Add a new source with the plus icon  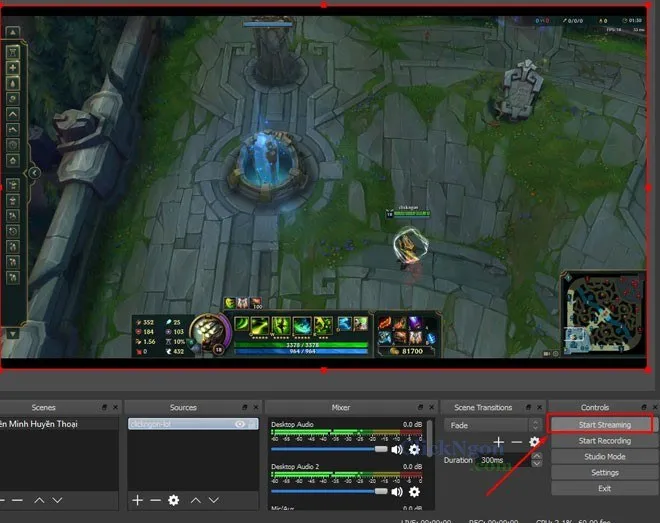coord(137,500)
